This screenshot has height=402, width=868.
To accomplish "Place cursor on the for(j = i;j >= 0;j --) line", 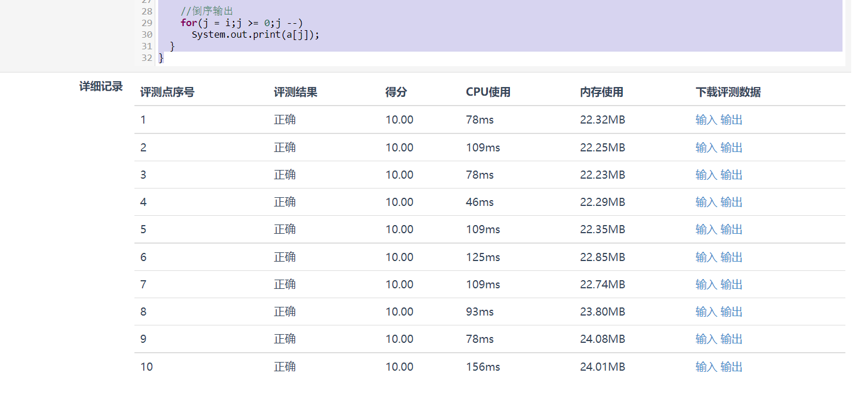I will (x=242, y=23).
